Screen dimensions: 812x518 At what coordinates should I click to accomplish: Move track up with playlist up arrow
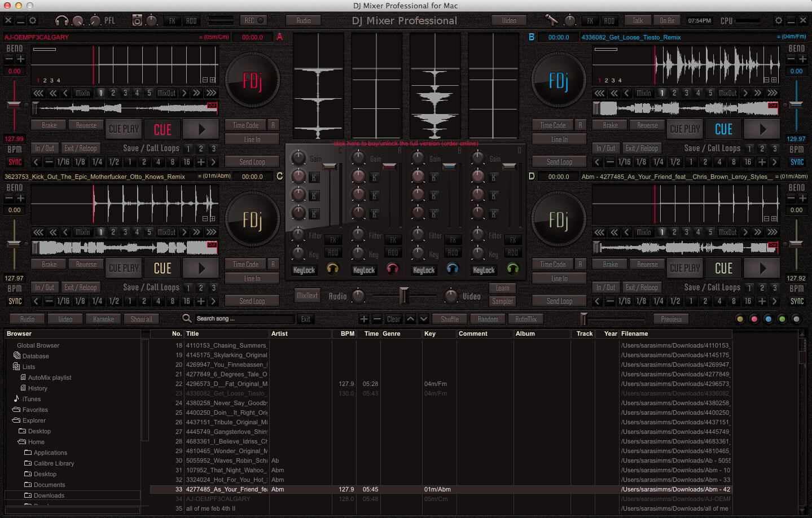[410, 319]
